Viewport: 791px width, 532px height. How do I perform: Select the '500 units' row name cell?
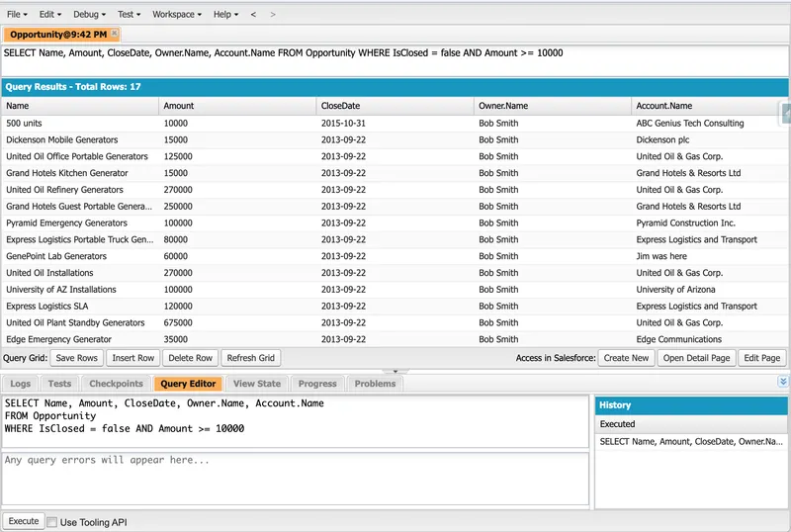[x=80, y=124]
